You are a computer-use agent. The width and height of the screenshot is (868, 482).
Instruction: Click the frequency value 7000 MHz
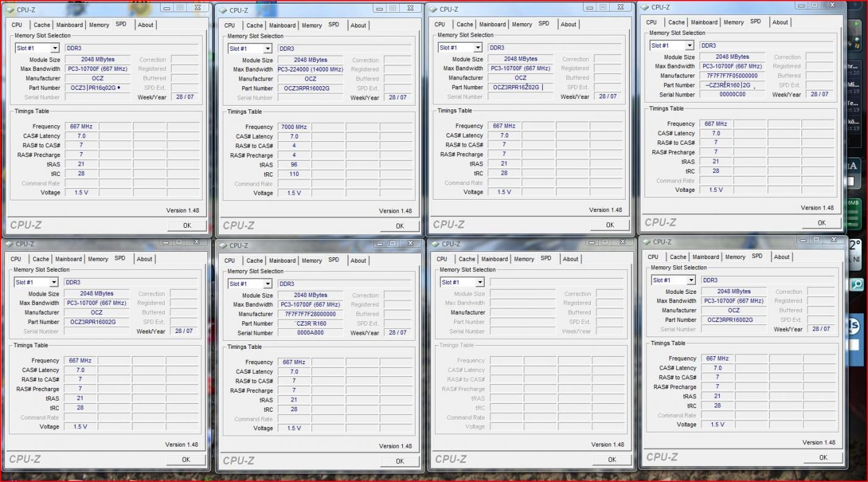click(x=294, y=127)
